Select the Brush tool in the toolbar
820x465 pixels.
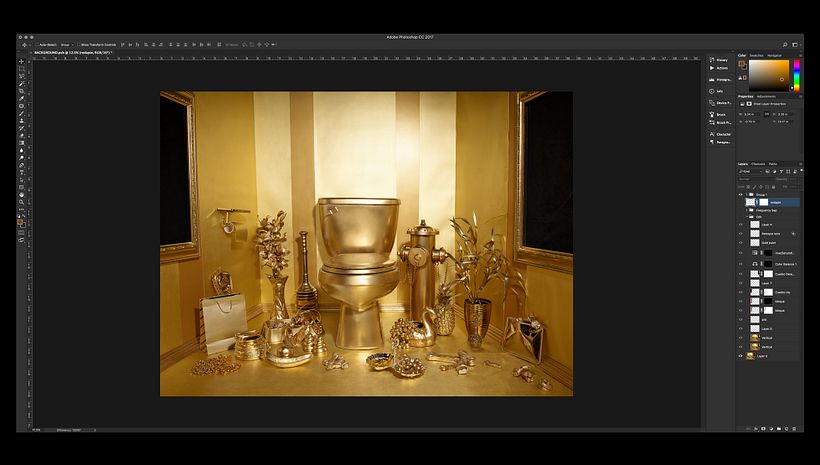pos(21,113)
